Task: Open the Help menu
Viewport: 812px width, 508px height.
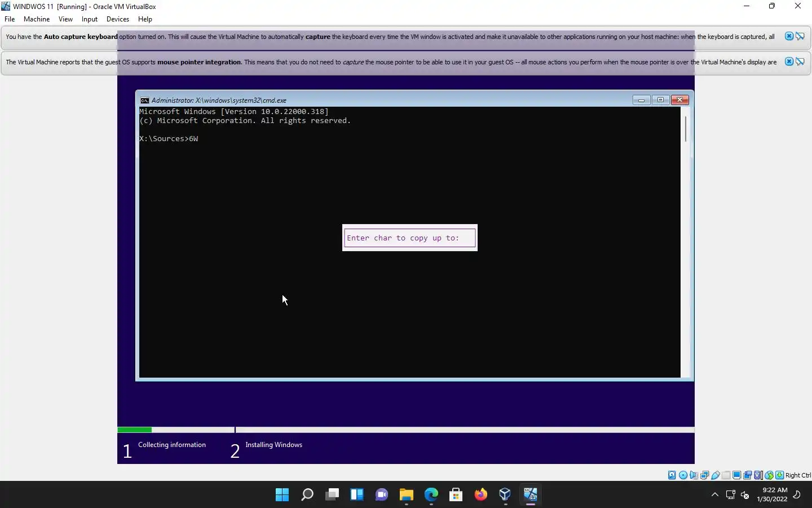Action: tap(145, 19)
